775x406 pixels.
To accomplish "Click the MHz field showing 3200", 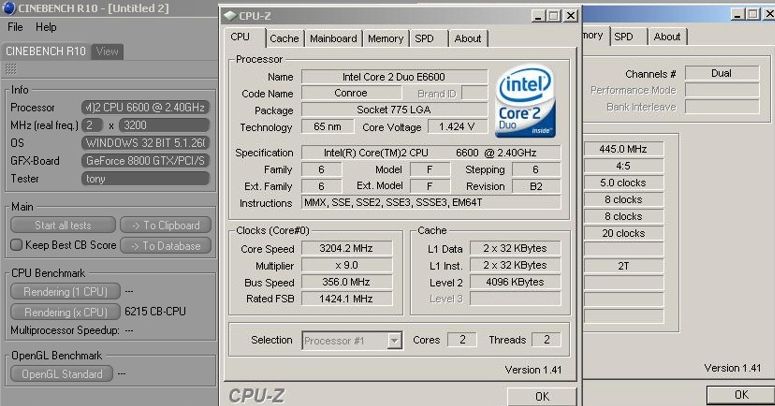I will (x=164, y=125).
